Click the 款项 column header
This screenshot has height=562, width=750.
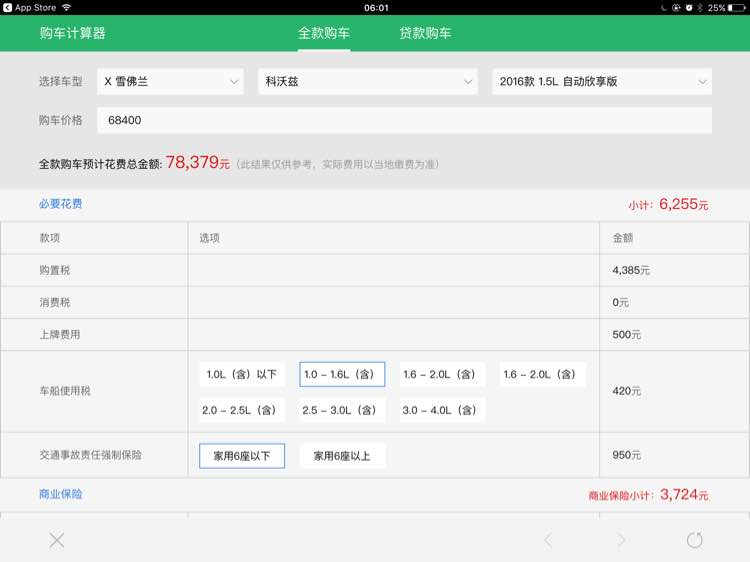point(50,238)
